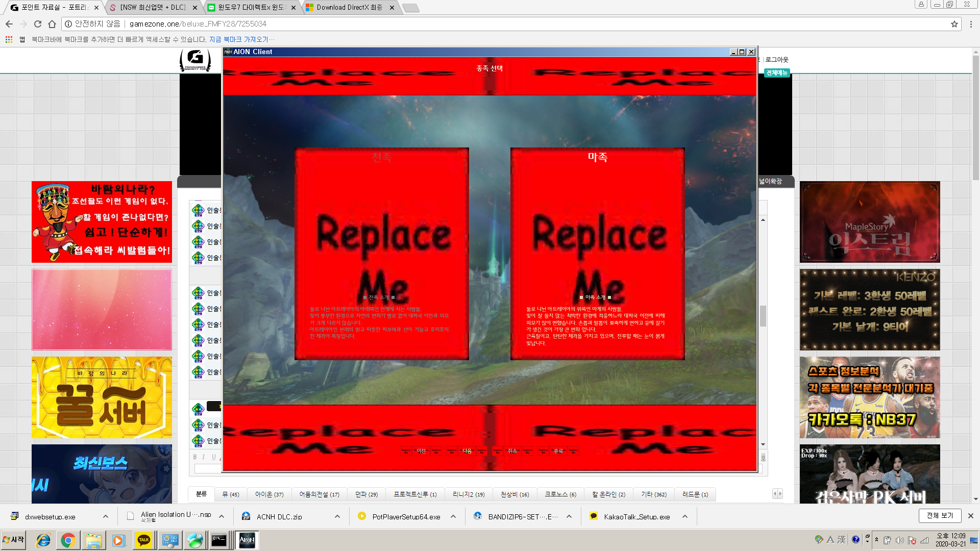This screenshot has width=980, height=551.
Task: Open the command prompt taskbar icon
Action: coord(219,540)
